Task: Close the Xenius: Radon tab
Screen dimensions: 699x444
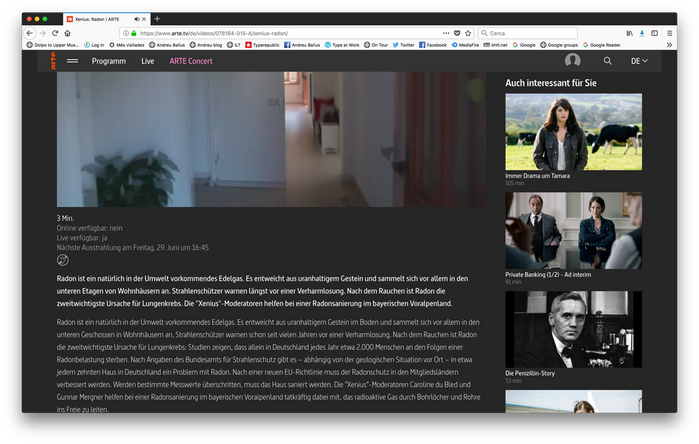Action: point(144,19)
